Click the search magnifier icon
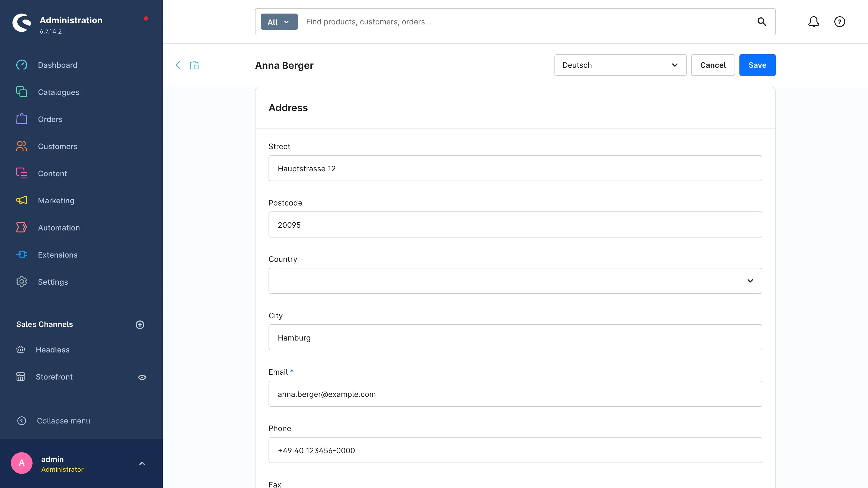The height and width of the screenshot is (488, 868). tap(761, 22)
